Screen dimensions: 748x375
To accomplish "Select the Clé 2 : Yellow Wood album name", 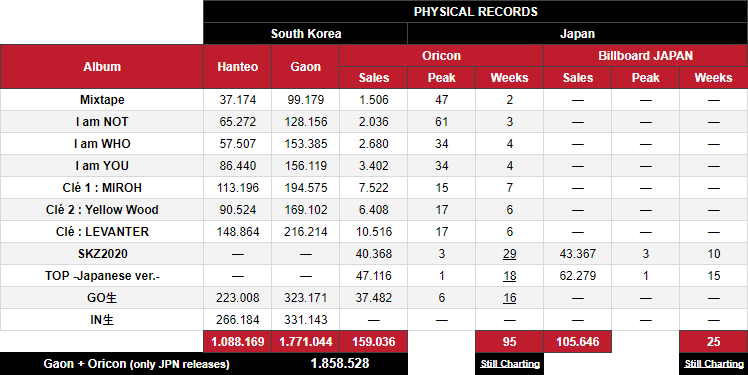I will pos(102,209).
